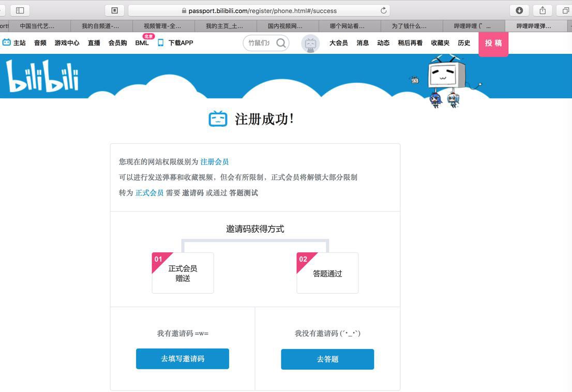Click the blue TV icon beside 注册成功
The height and width of the screenshot is (392, 572).
(x=218, y=118)
